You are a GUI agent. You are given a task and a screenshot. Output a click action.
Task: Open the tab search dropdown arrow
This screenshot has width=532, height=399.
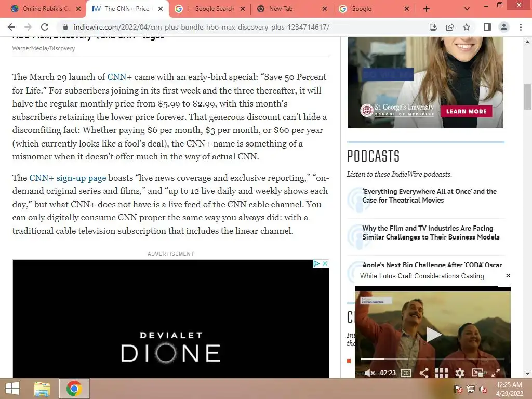[467, 9]
